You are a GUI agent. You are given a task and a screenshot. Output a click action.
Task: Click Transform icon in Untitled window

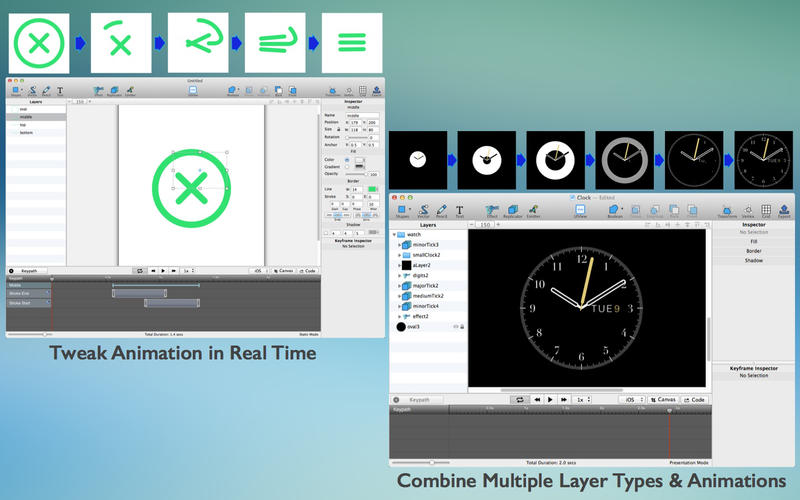tap(333, 91)
